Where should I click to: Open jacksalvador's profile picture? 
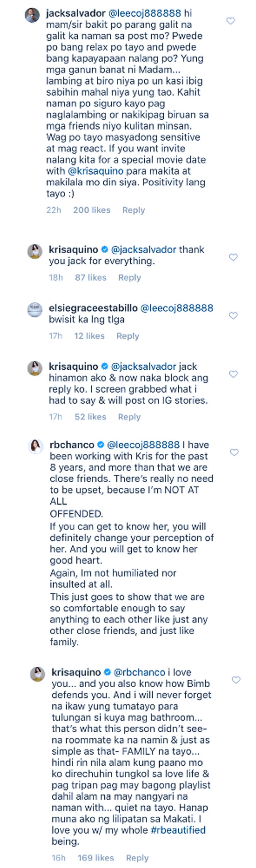tap(32, 15)
